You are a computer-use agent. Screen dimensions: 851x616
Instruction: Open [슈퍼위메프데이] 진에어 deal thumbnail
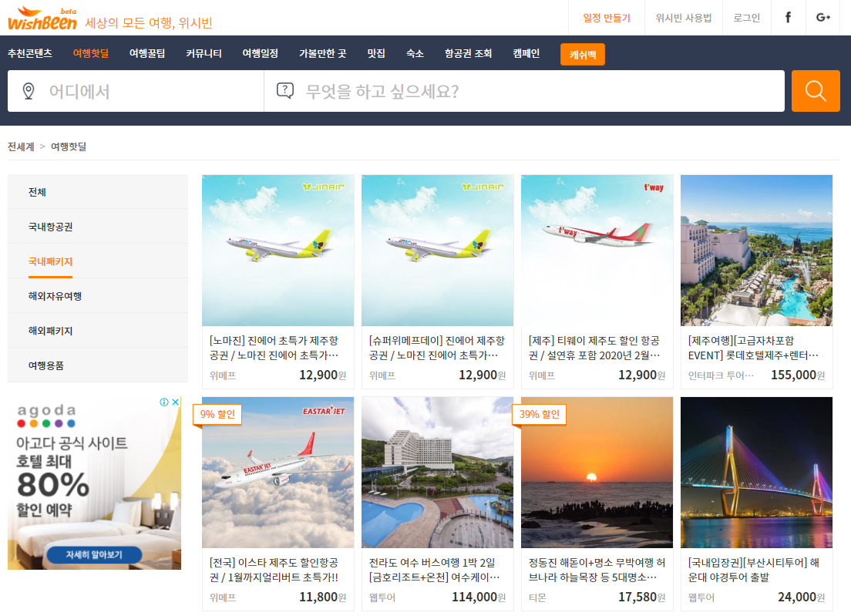tap(437, 251)
